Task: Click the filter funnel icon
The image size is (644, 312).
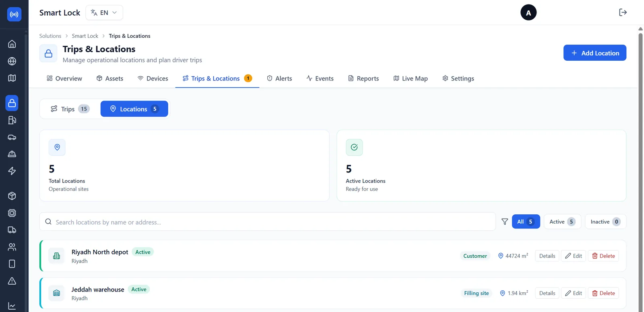Action: (505, 222)
